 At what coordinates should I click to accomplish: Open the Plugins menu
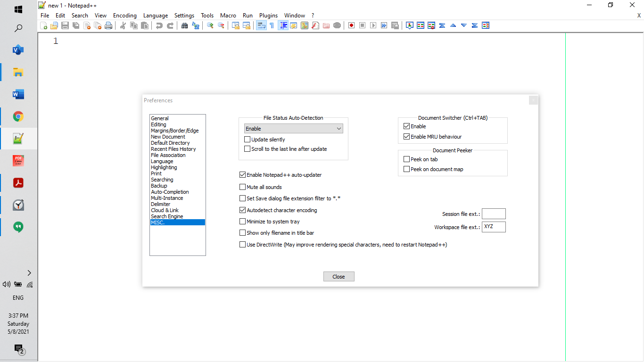point(268,16)
